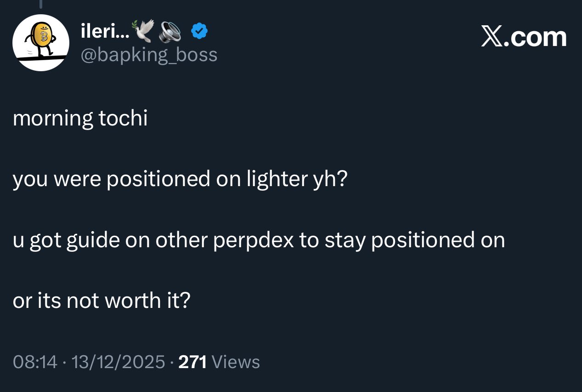Click the word "lighter" in the tweet
Image resolution: width=582 pixels, height=392 pixels.
pyautogui.click(x=277, y=179)
